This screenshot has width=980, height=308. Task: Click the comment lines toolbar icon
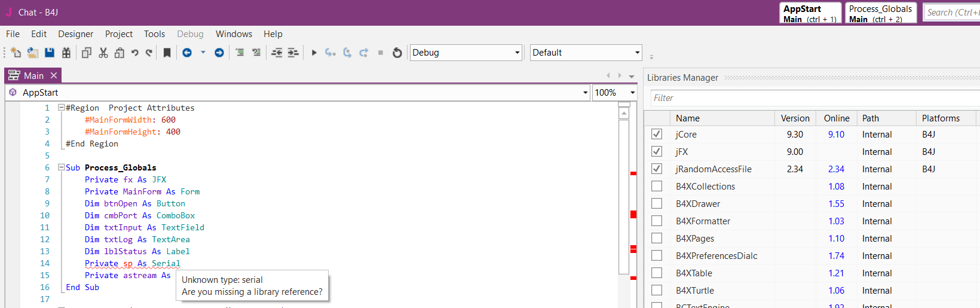(240, 53)
